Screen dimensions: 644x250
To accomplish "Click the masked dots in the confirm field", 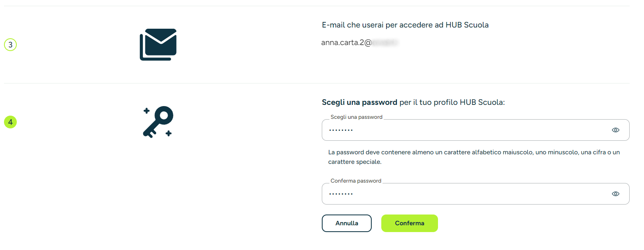I will click(341, 194).
